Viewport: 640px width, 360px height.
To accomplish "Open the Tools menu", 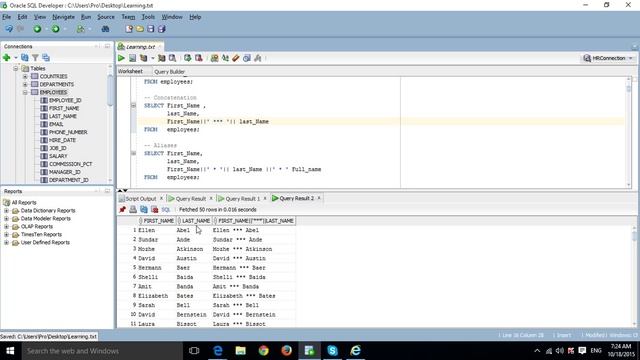I will (x=148, y=17).
